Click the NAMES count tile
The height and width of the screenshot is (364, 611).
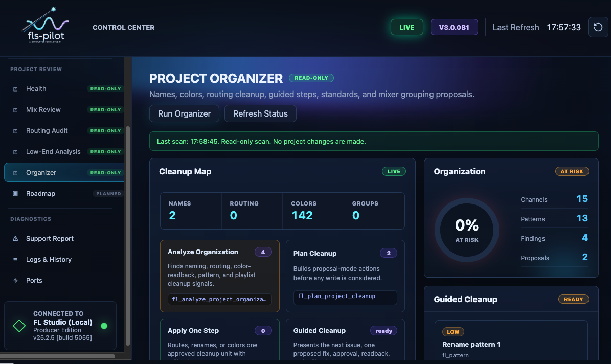pyautogui.click(x=191, y=211)
